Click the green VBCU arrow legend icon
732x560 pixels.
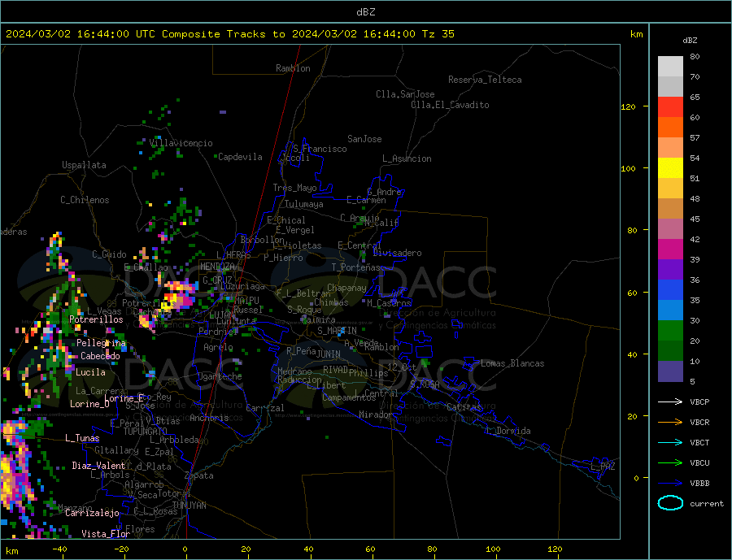670,463
